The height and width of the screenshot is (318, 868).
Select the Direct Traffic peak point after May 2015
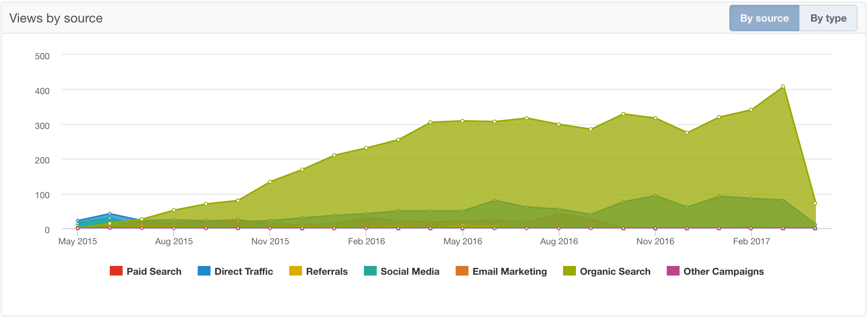coord(110,214)
